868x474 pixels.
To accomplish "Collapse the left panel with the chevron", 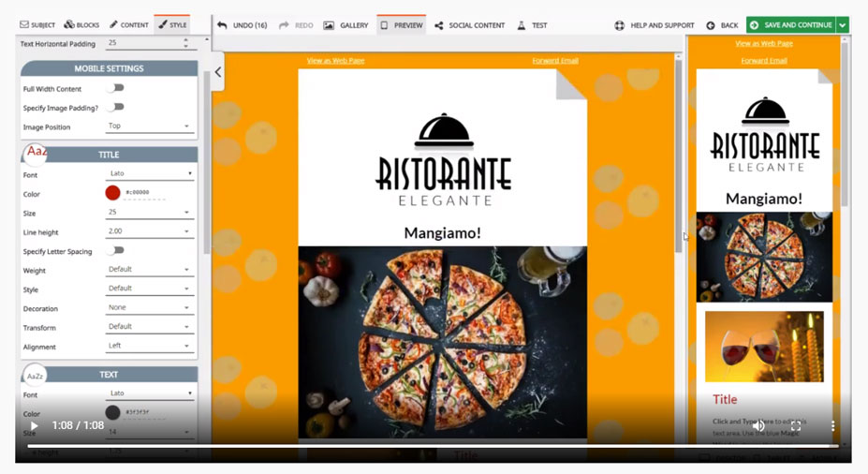I will (x=217, y=72).
